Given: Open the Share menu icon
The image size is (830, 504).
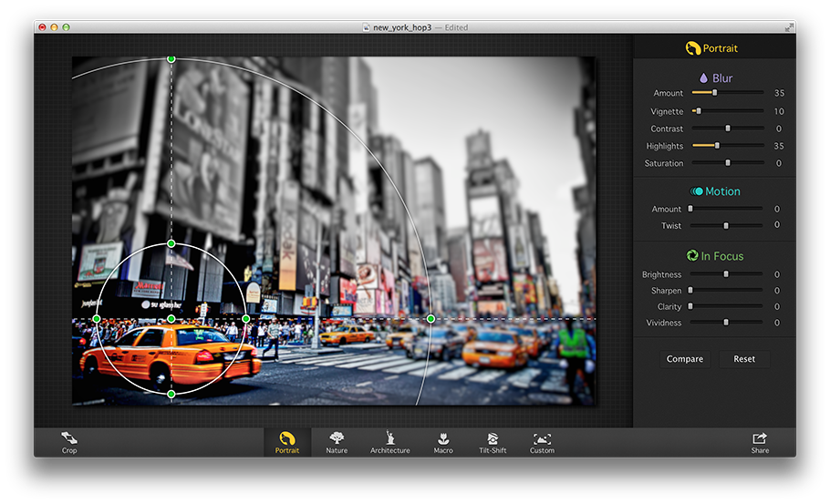Looking at the screenshot, I should (760, 438).
